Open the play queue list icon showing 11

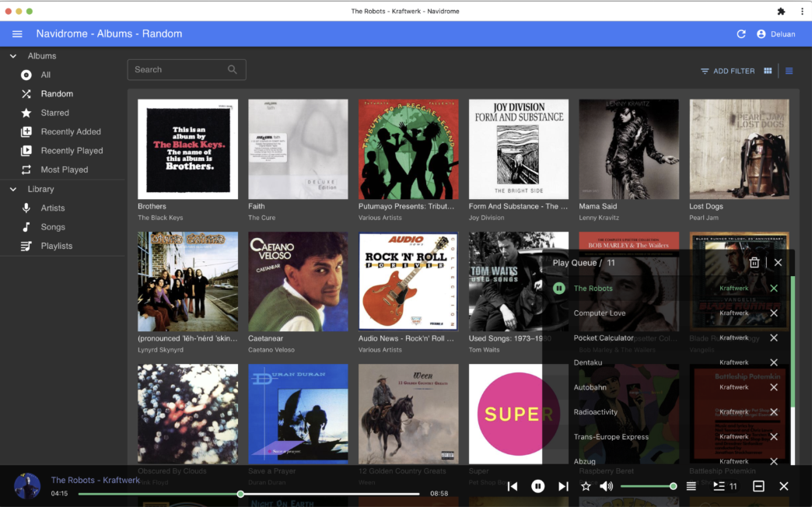point(724,486)
